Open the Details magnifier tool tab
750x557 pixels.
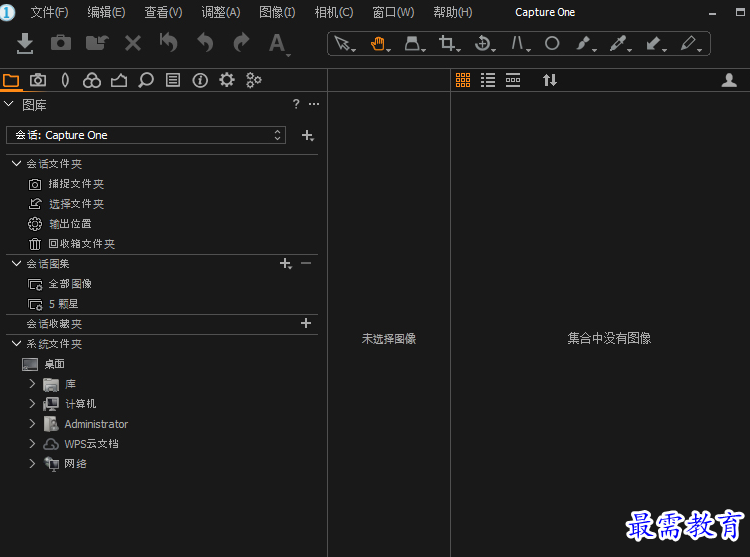tap(146, 80)
